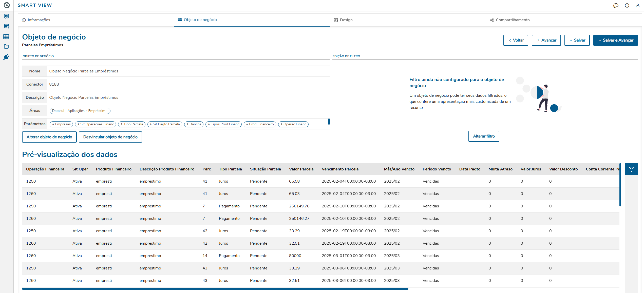Viewport: 644px width, 293px height.
Task: Click the Alterar filtro button
Action: pyautogui.click(x=484, y=136)
